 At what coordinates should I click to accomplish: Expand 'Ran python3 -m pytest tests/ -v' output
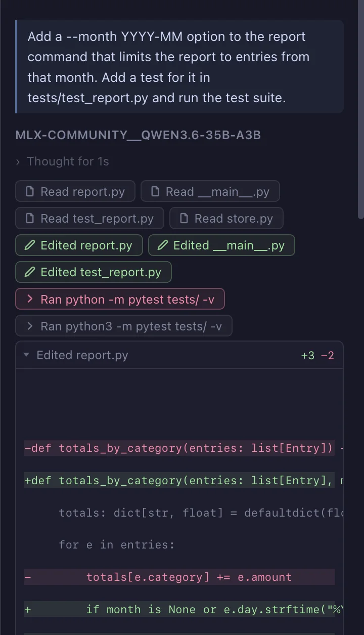coord(124,326)
